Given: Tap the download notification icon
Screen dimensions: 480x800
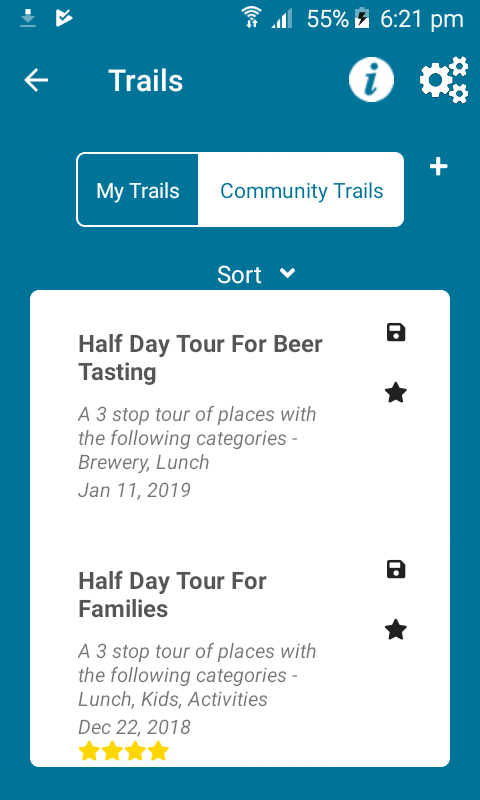Looking at the screenshot, I should click(28, 19).
